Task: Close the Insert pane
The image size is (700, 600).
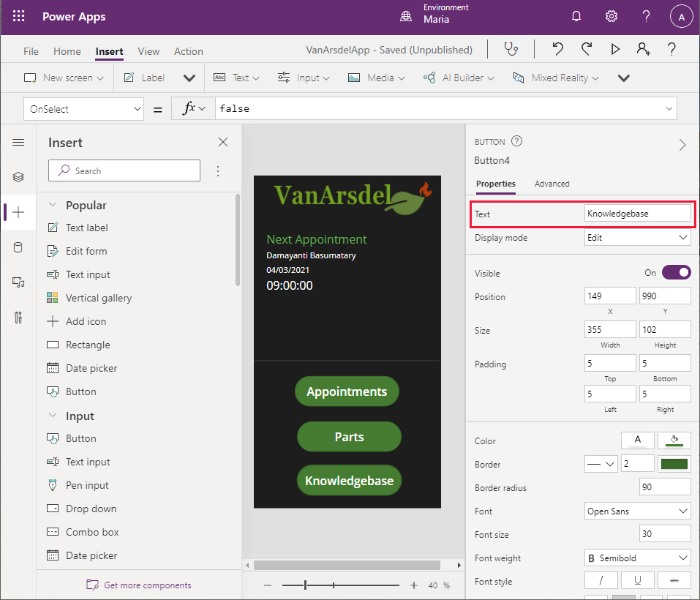Action: (223, 142)
